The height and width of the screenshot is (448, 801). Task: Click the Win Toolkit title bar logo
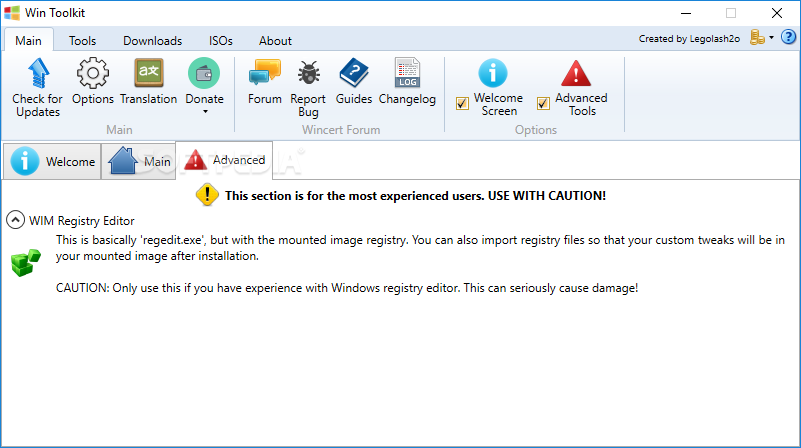pyautogui.click(x=12, y=13)
